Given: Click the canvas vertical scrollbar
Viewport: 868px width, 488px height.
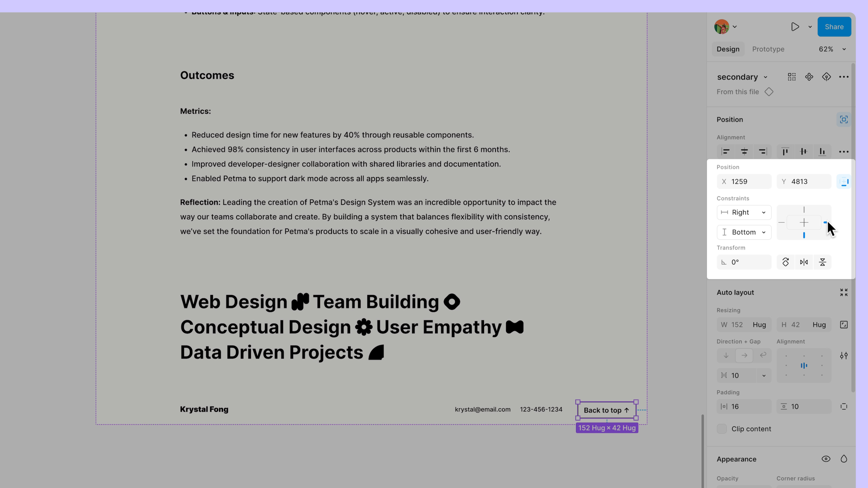Looking at the screenshot, I should 703,451.
